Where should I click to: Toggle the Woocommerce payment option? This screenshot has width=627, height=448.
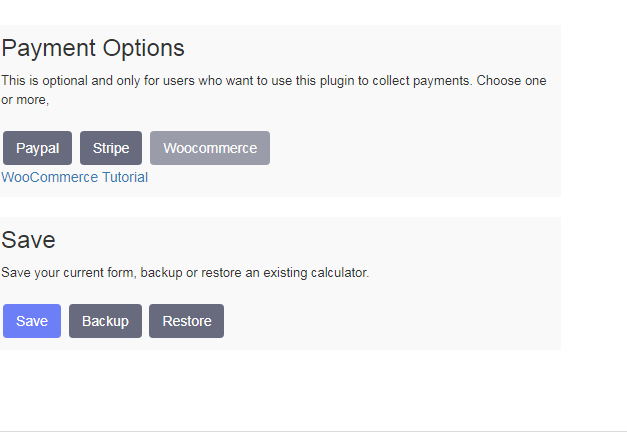[210, 148]
